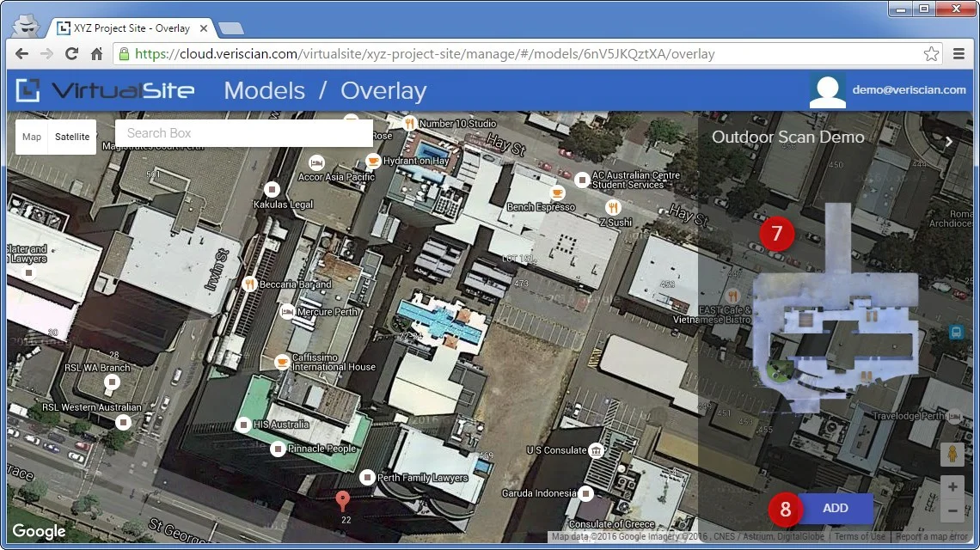Click the address bar URL

pos(425,54)
